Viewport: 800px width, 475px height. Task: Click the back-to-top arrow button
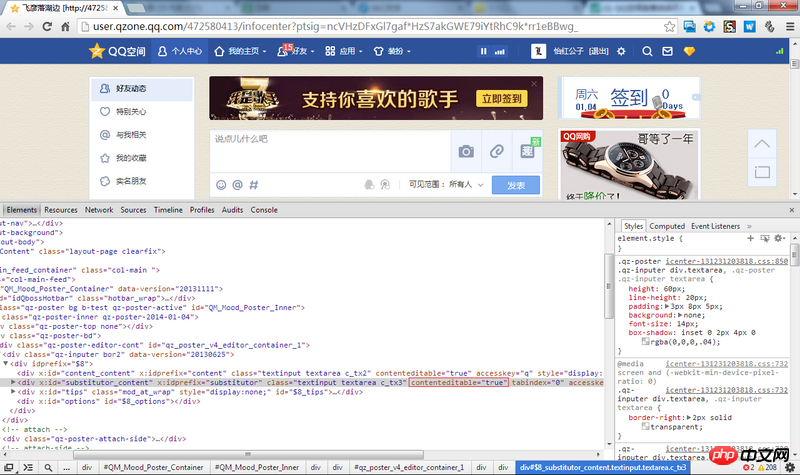pos(762,144)
